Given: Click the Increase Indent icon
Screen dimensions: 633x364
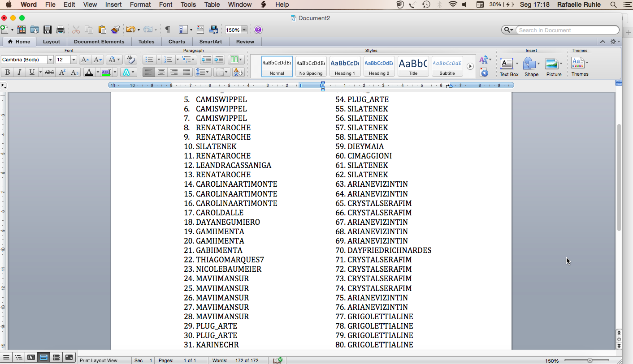Looking at the screenshot, I should (x=219, y=60).
